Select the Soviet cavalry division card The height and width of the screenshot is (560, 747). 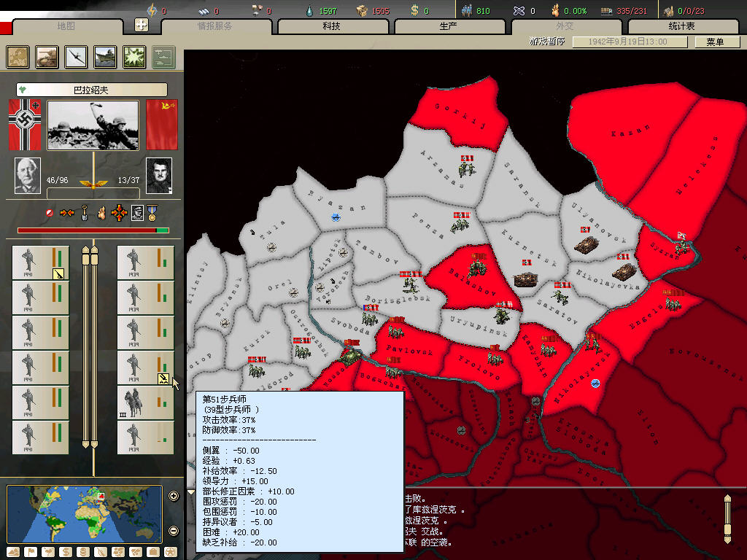point(145,402)
